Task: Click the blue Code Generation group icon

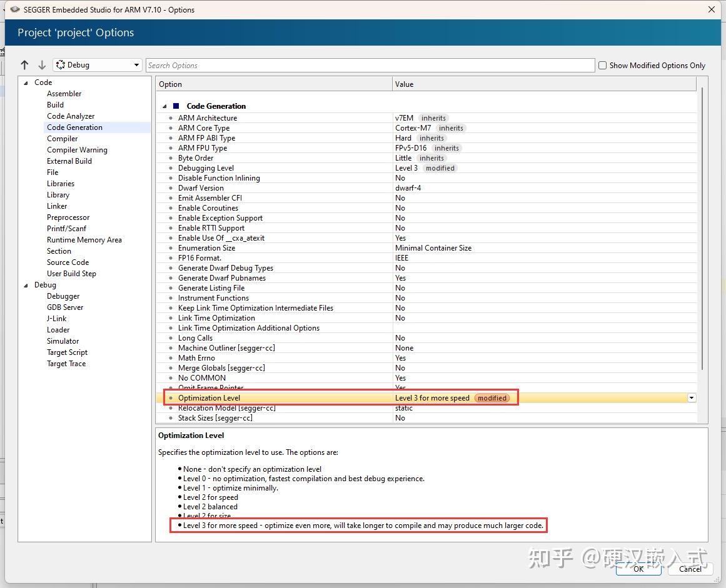Action: (x=176, y=106)
